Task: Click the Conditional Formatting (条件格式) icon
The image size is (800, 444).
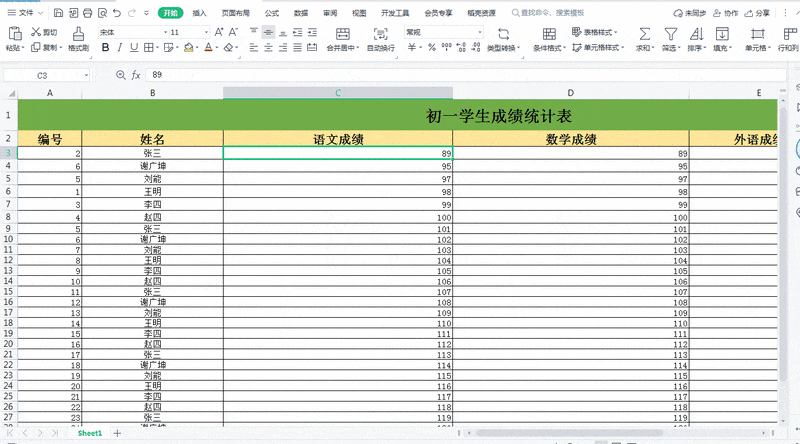Action: tap(549, 34)
